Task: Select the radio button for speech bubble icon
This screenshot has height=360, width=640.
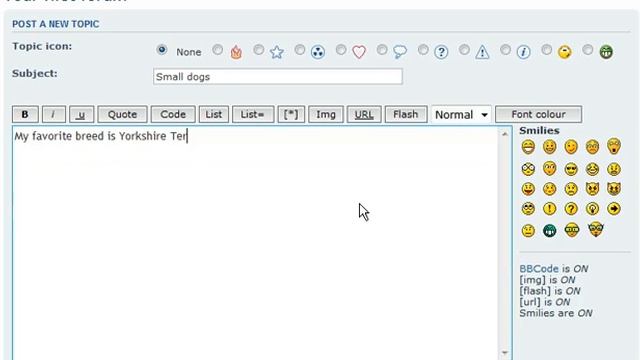Action: (382, 50)
